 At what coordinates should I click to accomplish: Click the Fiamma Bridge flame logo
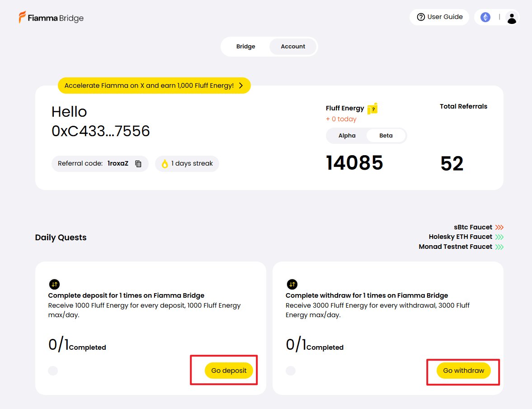pyautogui.click(x=22, y=17)
